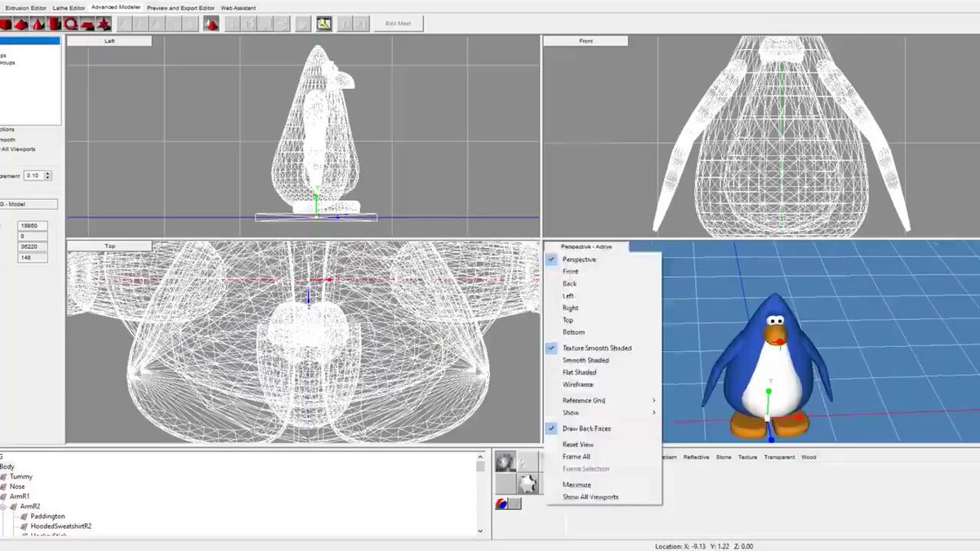The height and width of the screenshot is (551, 980).
Task: Select the ArmR1 tree item
Action: (20, 496)
